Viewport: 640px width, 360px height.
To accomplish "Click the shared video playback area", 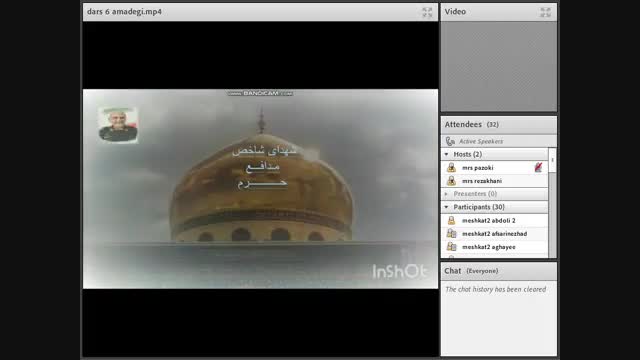I will 260,189.
